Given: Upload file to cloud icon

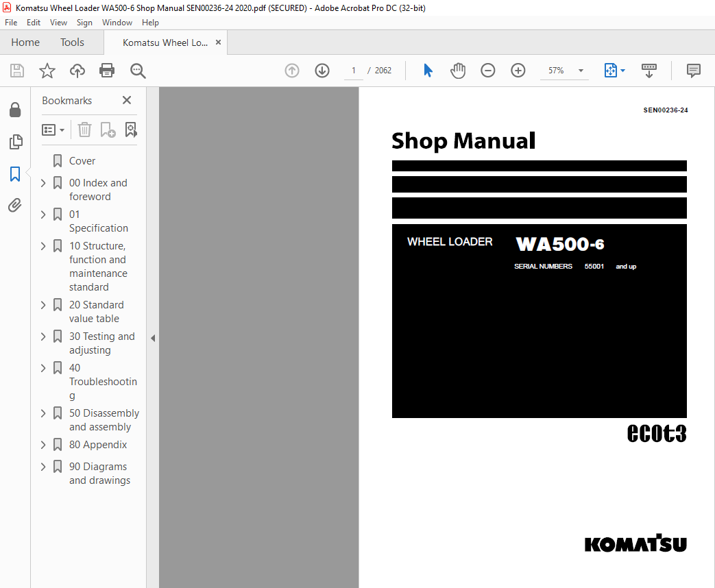Looking at the screenshot, I should click(x=77, y=71).
